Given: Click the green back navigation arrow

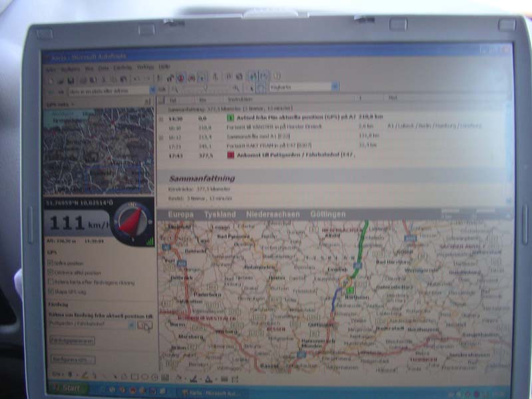Looking at the screenshot, I should 51,92.
